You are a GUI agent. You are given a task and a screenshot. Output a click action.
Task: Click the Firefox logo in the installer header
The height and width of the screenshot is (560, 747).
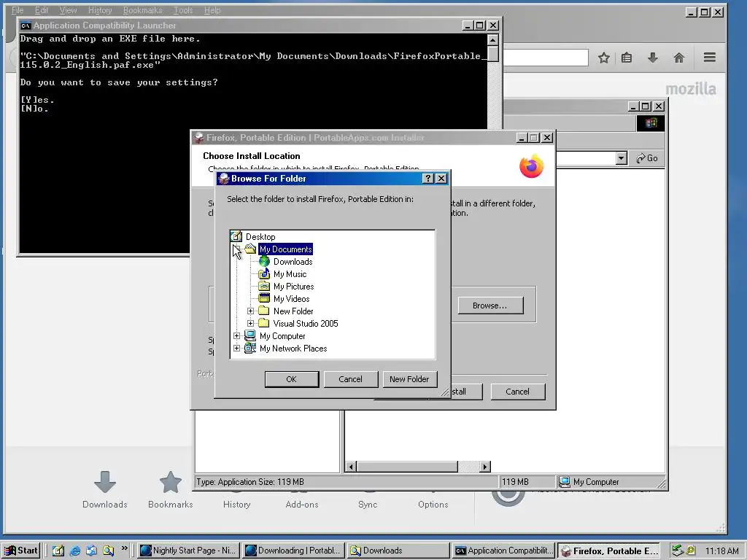[531, 166]
